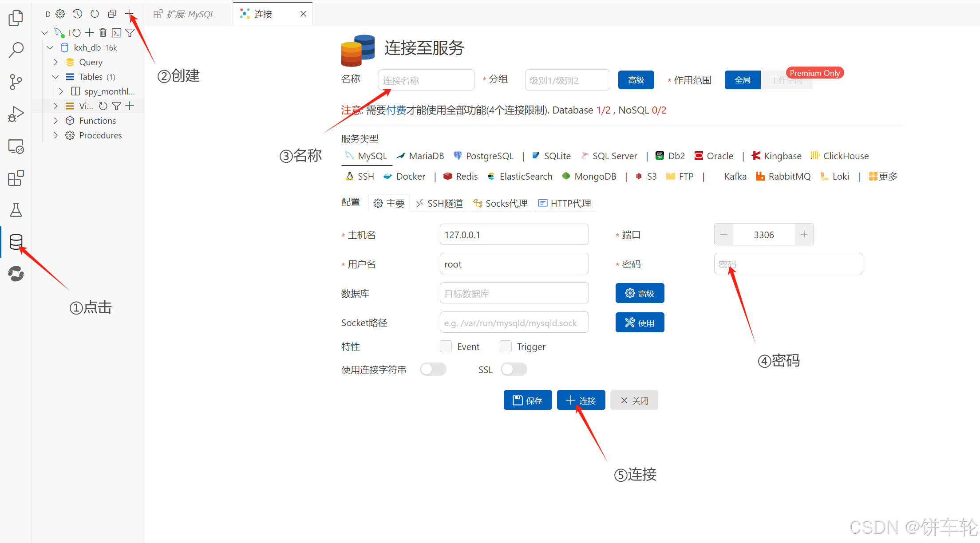Click the history icon in database toolbar

coord(77,14)
